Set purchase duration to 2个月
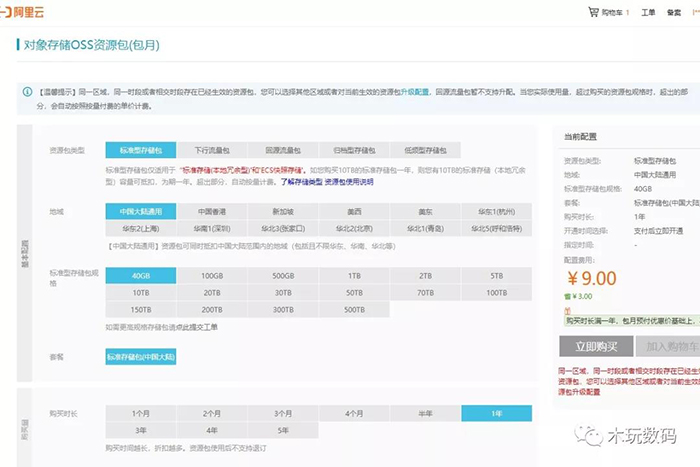Viewport: 700px width, 467px height. pos(212,413)
